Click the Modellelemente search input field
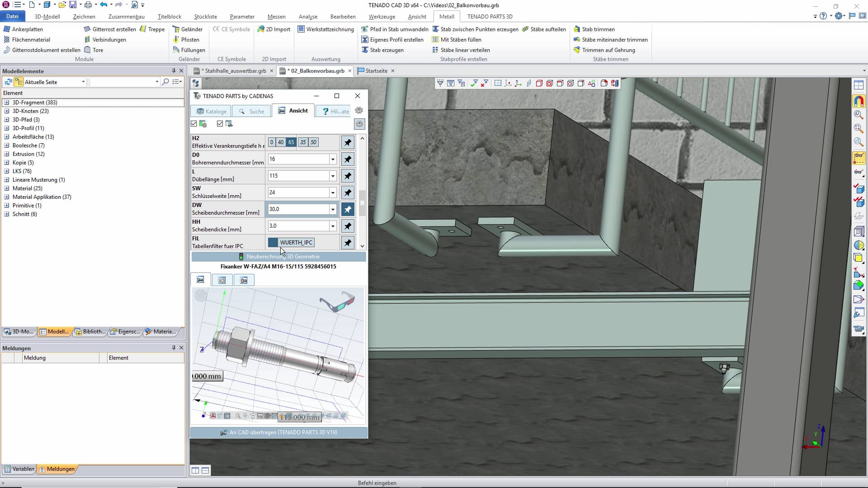Viewport: 868px width, 488px height. point(123,82)
